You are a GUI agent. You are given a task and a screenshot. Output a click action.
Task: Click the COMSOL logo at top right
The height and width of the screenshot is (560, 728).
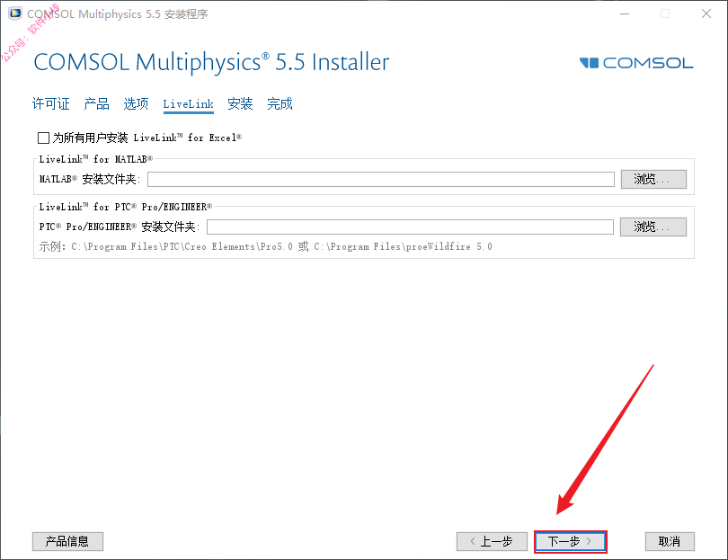[x=636, y=63]
